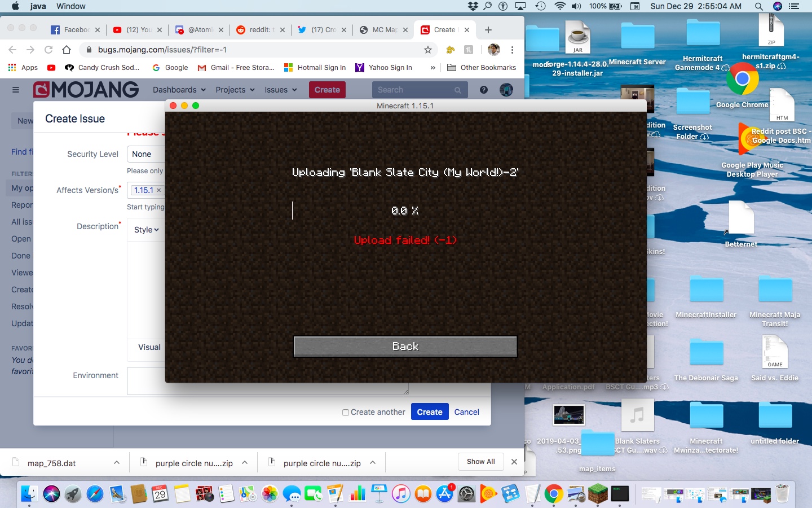Open Yahoo Sign In bookmark
Viewport: 812px width, 508px height.
pyautogui.click(x=383, y=68)
